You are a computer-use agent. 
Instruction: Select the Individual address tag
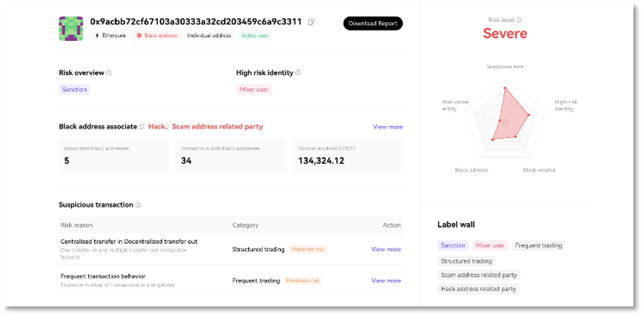coord(210,36)
